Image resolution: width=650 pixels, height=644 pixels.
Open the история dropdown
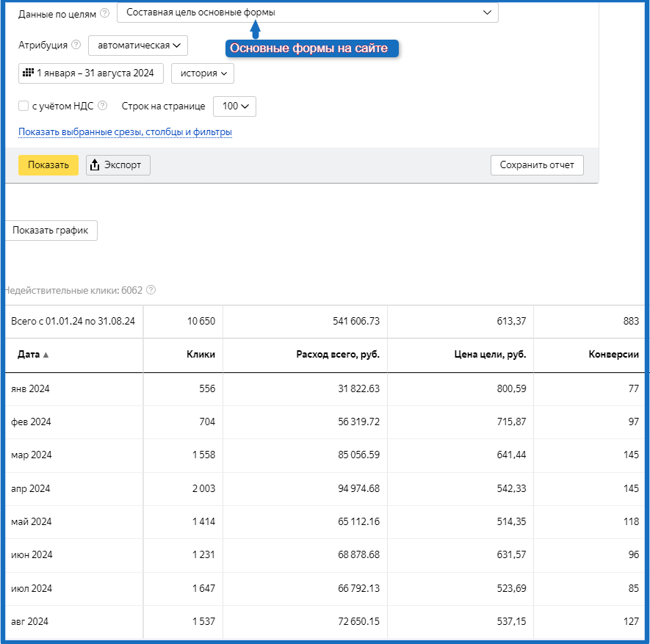tap(202, 73)
